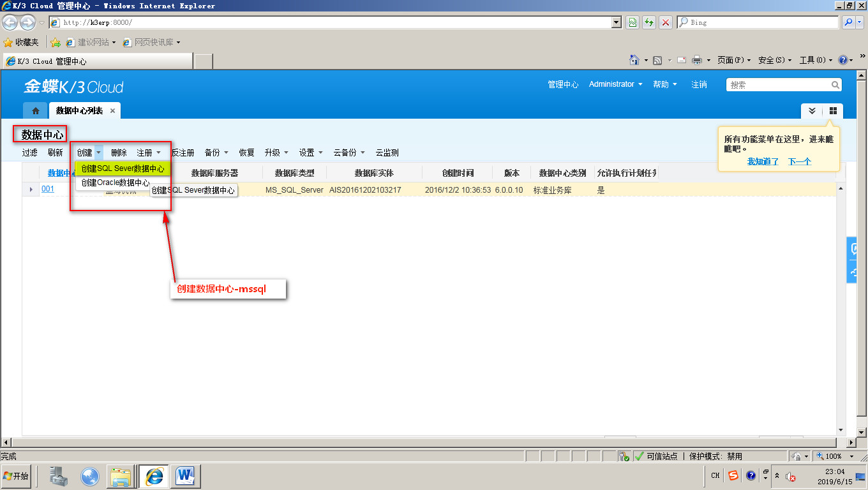Click the add to favorites bar icon
Screen dimensions: 868x490
click(x=56, y=42)
